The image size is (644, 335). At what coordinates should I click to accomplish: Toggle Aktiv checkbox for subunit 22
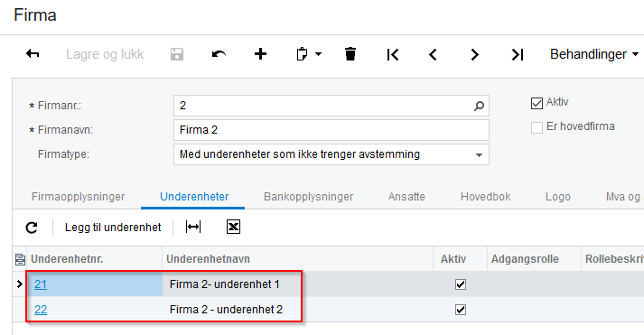tap(461, 309)
